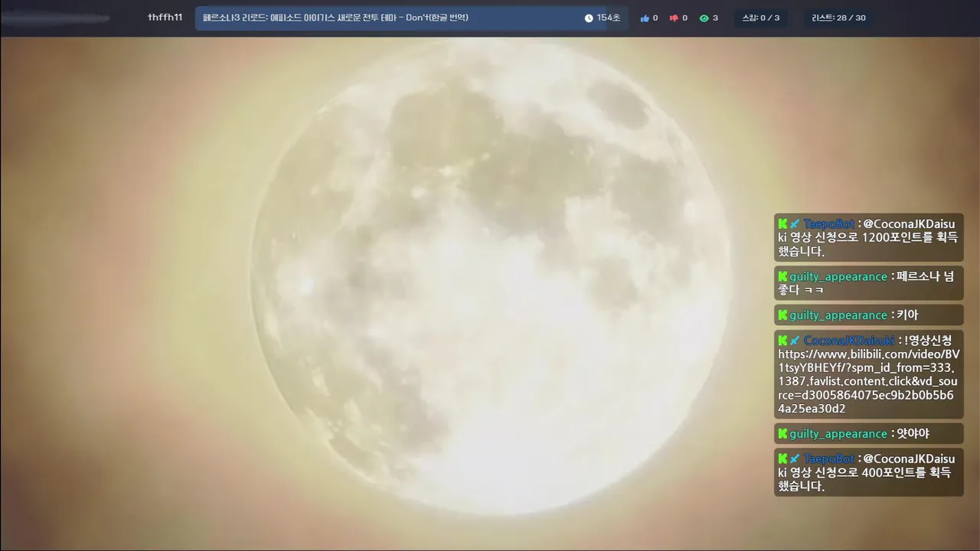Click the guilty_appearance name on the 얏야야 message
Image resolution: width=980 pixels, height=551 pixels.
pyautogui.click(x=838, y=433)
